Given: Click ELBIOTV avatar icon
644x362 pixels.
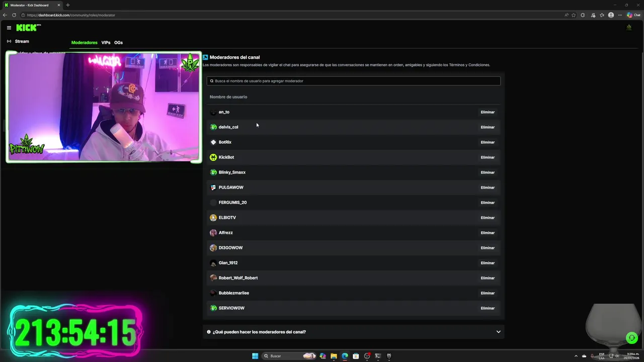Looking at the screenshot, I should 213,218.
